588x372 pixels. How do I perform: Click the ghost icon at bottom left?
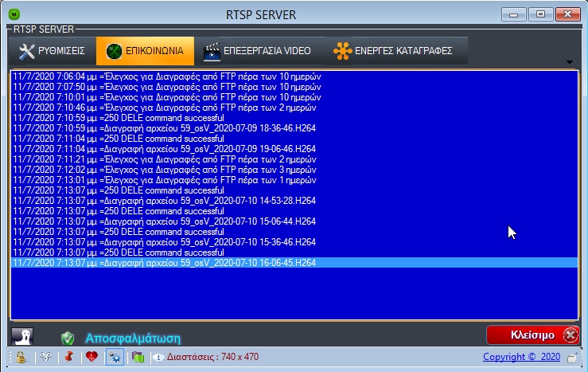pyautogui.click(x=22, y=337)
